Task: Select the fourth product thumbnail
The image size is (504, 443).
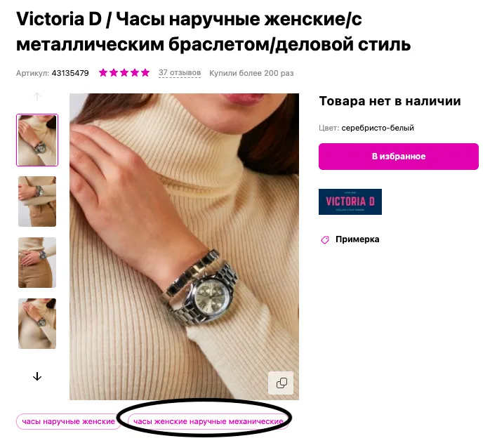Action: click(x=37, y=324)
